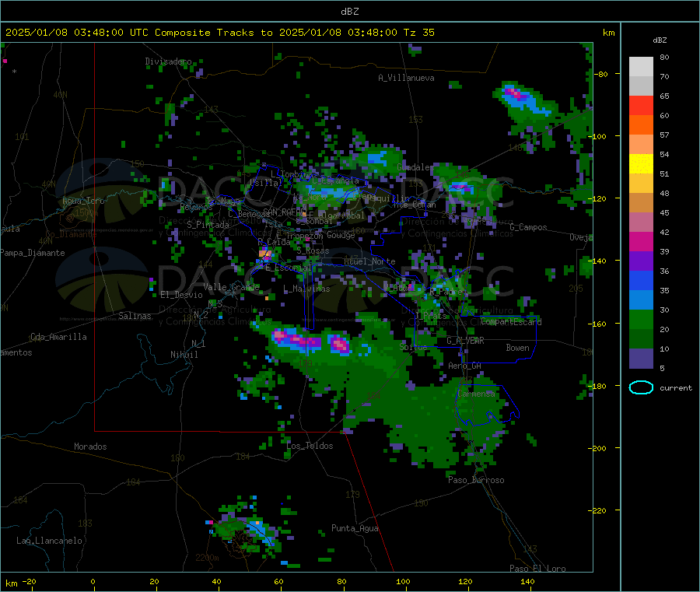Click the 35 dBZ blue legend swatch
Image resolution: width=700 pixels, height=592 pixels.
pos(641,280)
